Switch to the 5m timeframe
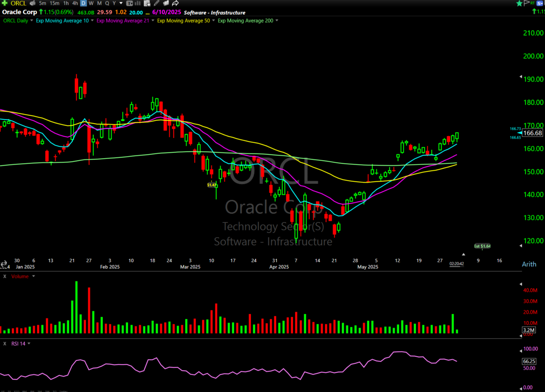Image resolution: width=545 pixels, height=392 pixels. pos(43,3)
